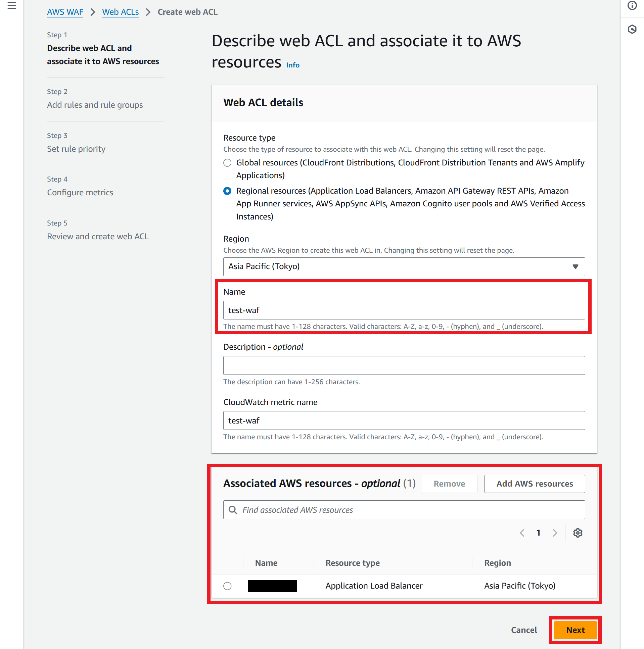The width and height of the screenshot is (644, 649).
Task: Click the Add AWS resources button
Action: tap(535, 484)
